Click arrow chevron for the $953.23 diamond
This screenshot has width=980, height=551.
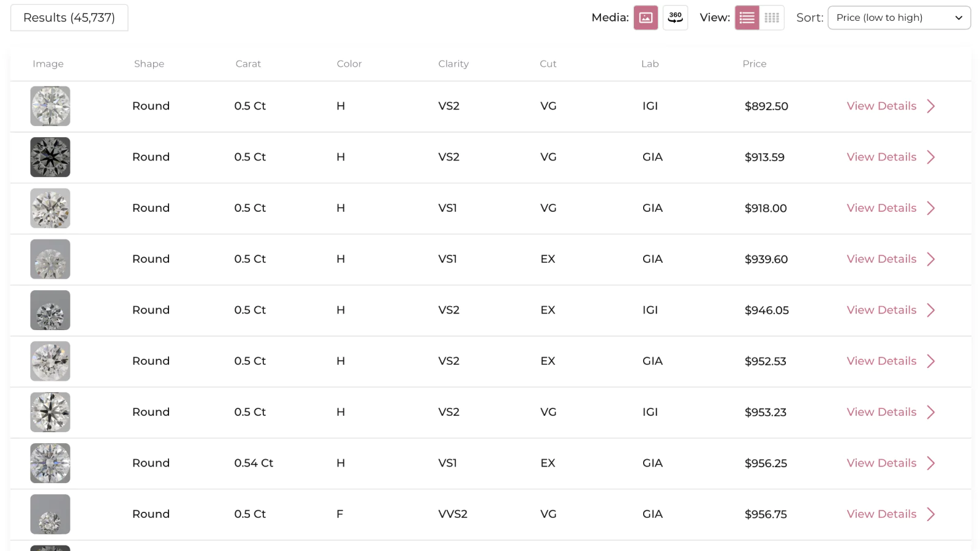pos(931,412)
